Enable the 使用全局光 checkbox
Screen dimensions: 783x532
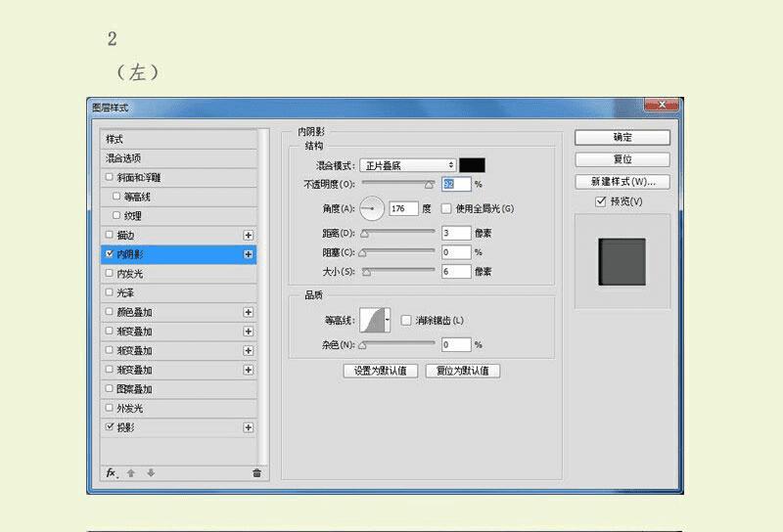[x=446, y=208]
